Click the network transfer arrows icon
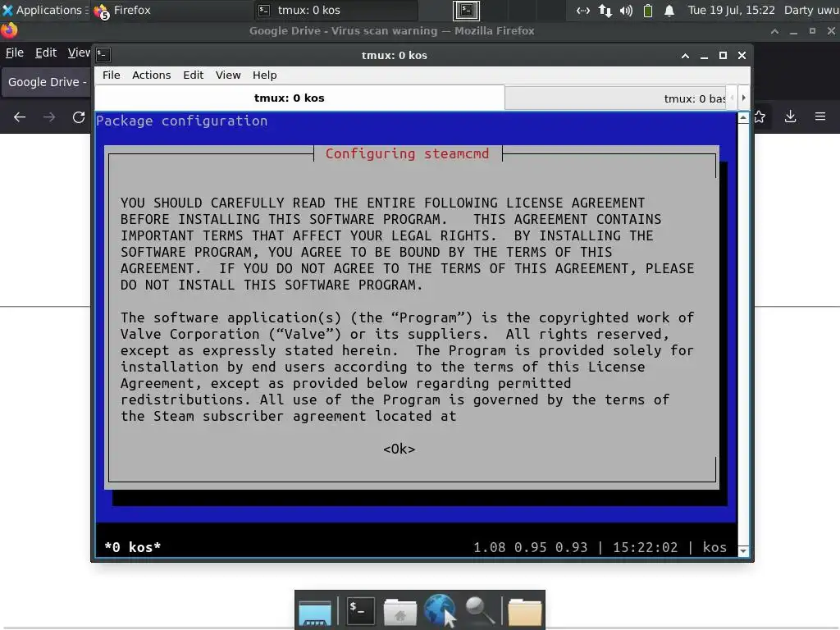The height and width of the screenshot is (630, 840). [605, 11]
